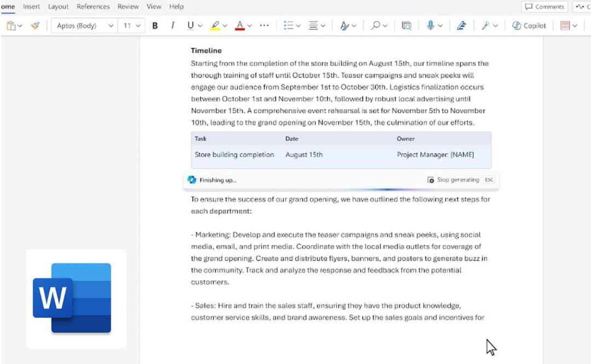Open the Aptos (Body) font dropdown
Viewport: 591px width, 364px height.
[85, 26]
